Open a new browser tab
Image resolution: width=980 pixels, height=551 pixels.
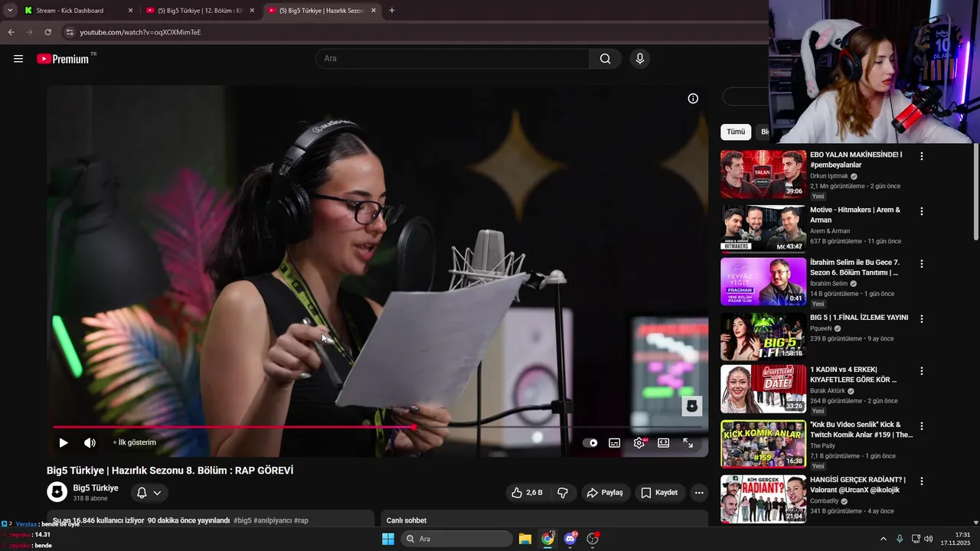(x=392, y=11)
